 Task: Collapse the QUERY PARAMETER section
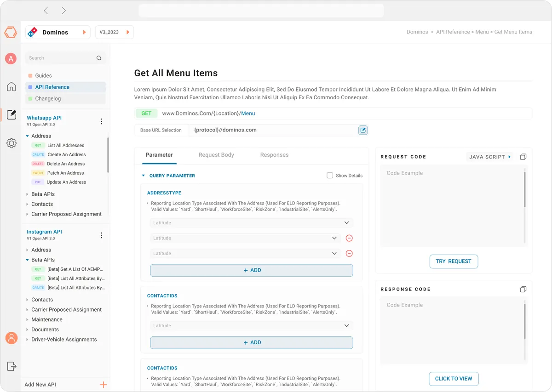click(x=144, y=176)
